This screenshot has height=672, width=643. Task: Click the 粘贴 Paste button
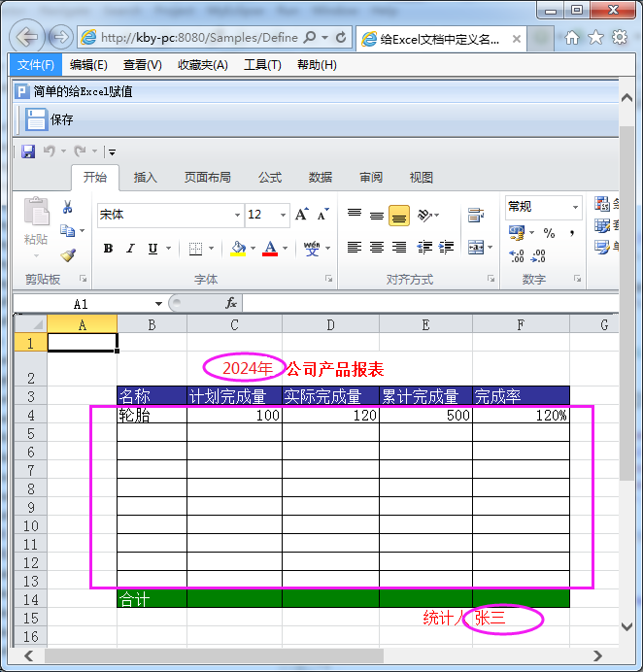[x=36, y=223]
